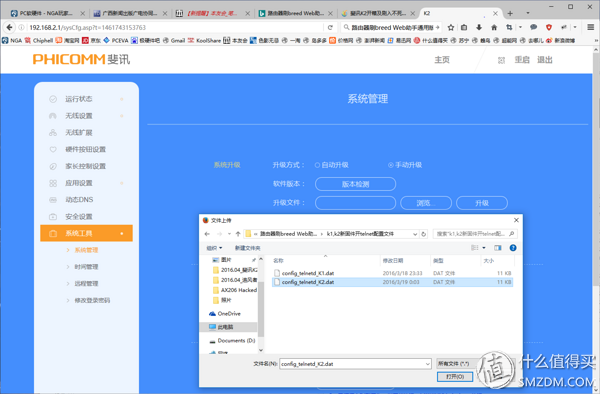Screen dimensions: 600x394
Task: Open the KoolShare bookmark
Action: (x=205, y=40)
